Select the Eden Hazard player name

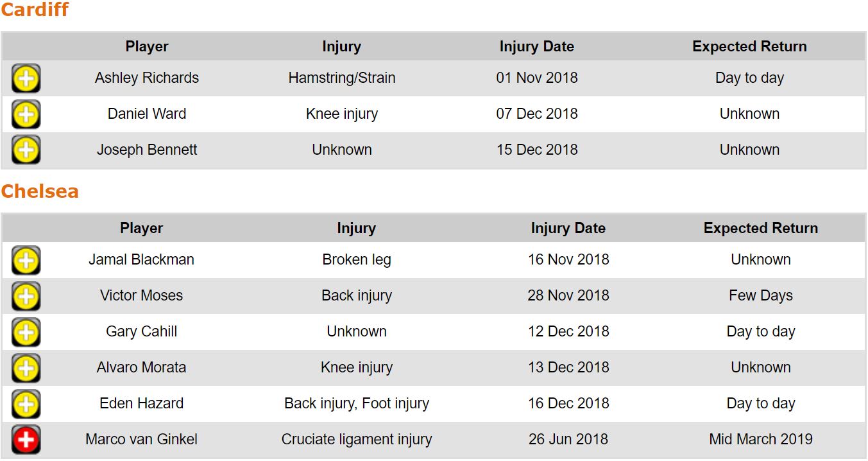pos(141,403)
